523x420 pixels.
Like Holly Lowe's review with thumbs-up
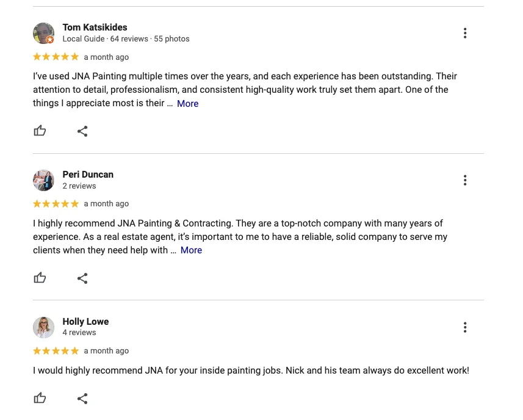(x=40, y=397)
